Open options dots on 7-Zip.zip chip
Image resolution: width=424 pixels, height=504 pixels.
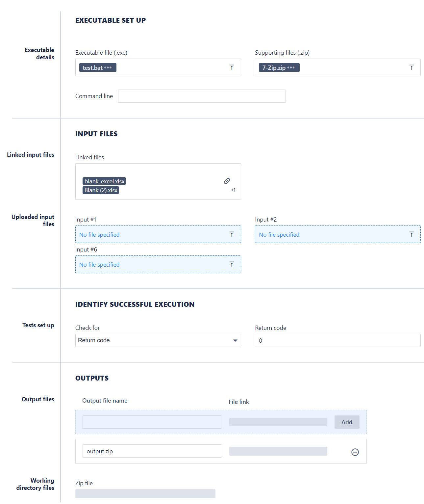(x=291, y=68)
